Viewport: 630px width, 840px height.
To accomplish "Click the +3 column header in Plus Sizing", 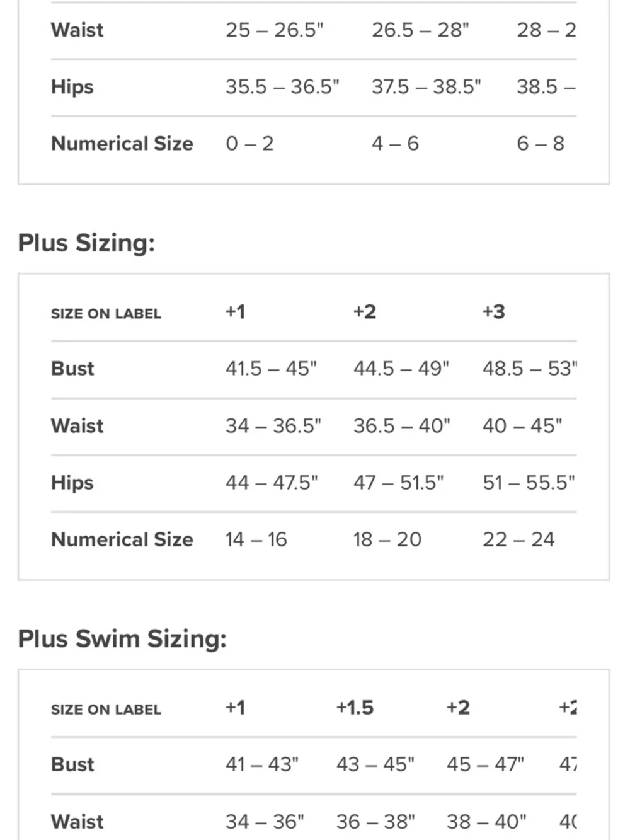I will 494,312.
